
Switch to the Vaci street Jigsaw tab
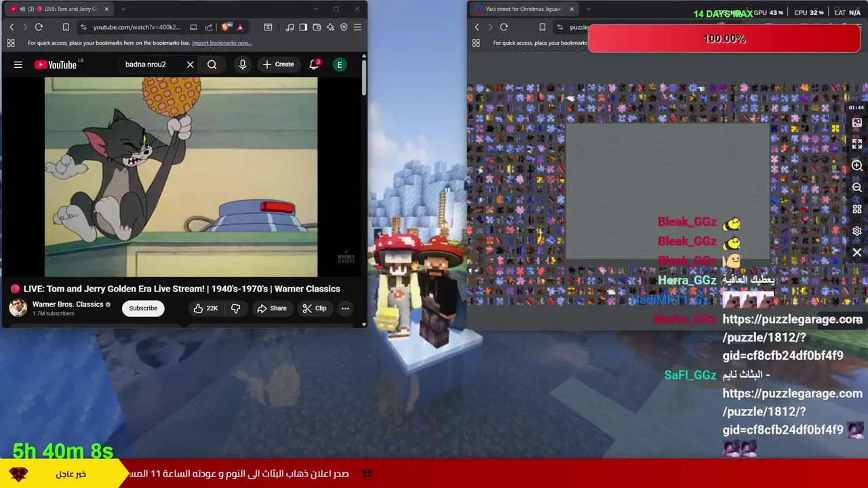click(x=522, y=9)
